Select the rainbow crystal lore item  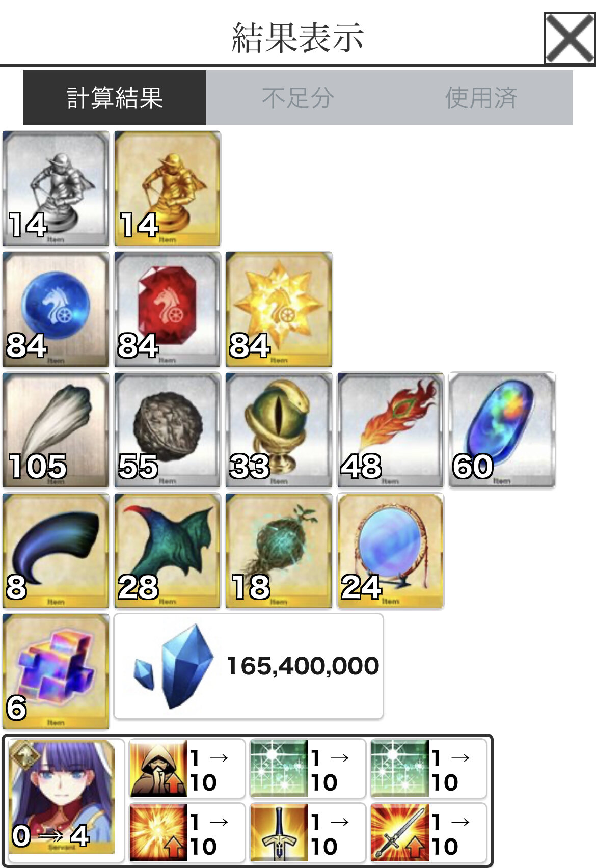pyautogui.click(x=56, y=671)
